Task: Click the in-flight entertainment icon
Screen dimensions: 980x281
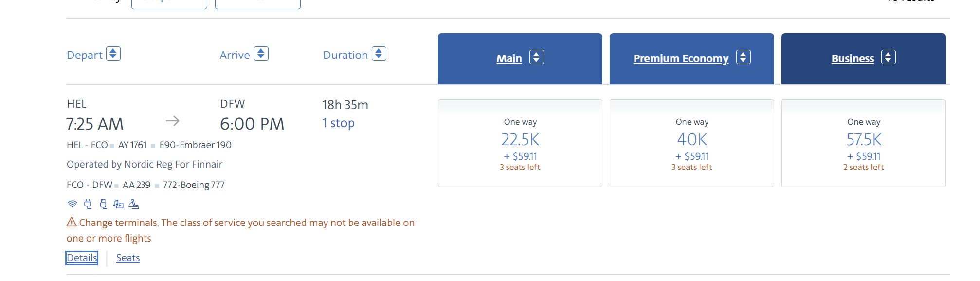Action: coord(118,204)
